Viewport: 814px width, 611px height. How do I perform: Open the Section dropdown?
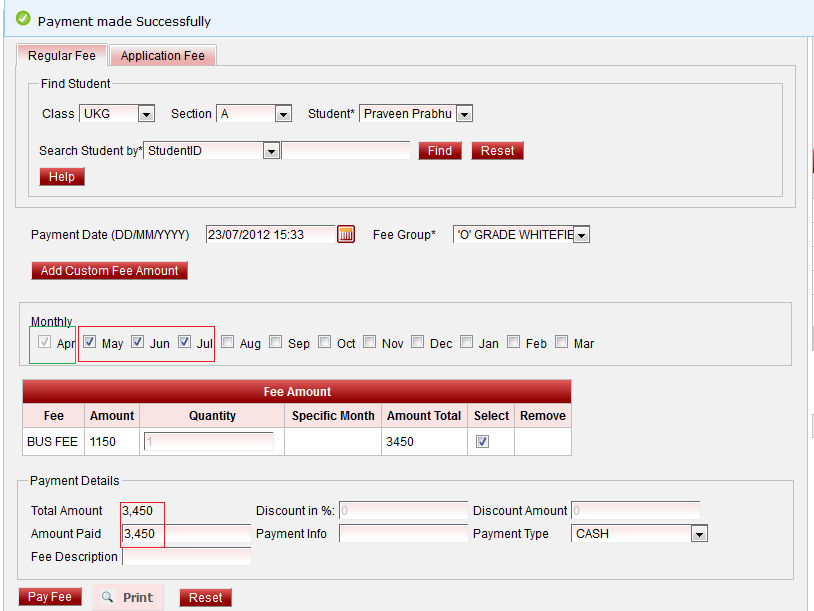pyautogui.click(x=283, y=114)
